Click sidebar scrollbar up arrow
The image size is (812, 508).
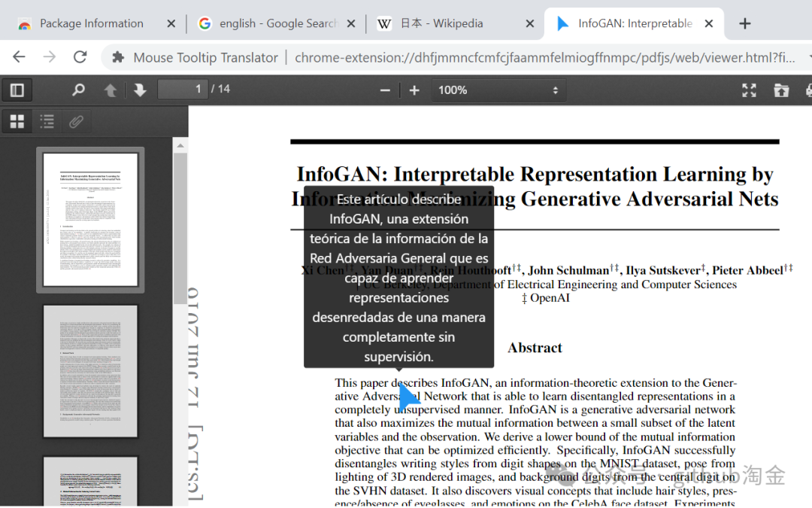pos(180,146)
